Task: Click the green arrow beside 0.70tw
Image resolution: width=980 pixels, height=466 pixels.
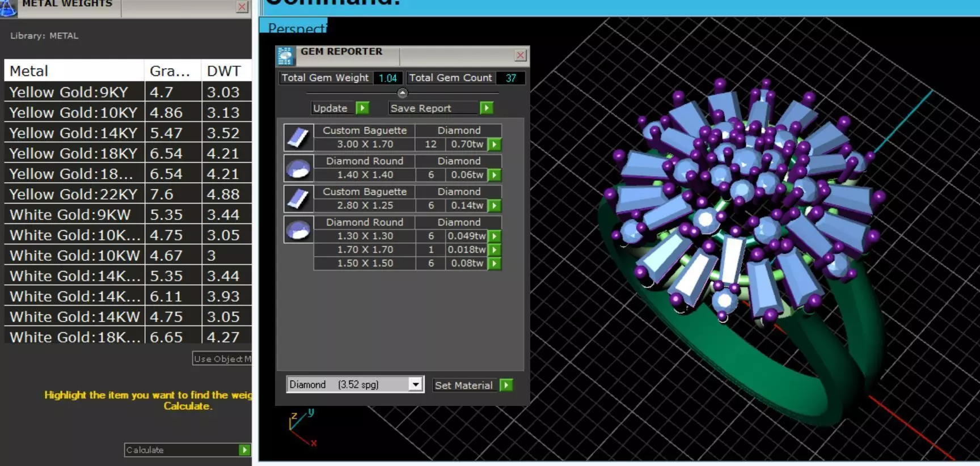Action: 495,145
